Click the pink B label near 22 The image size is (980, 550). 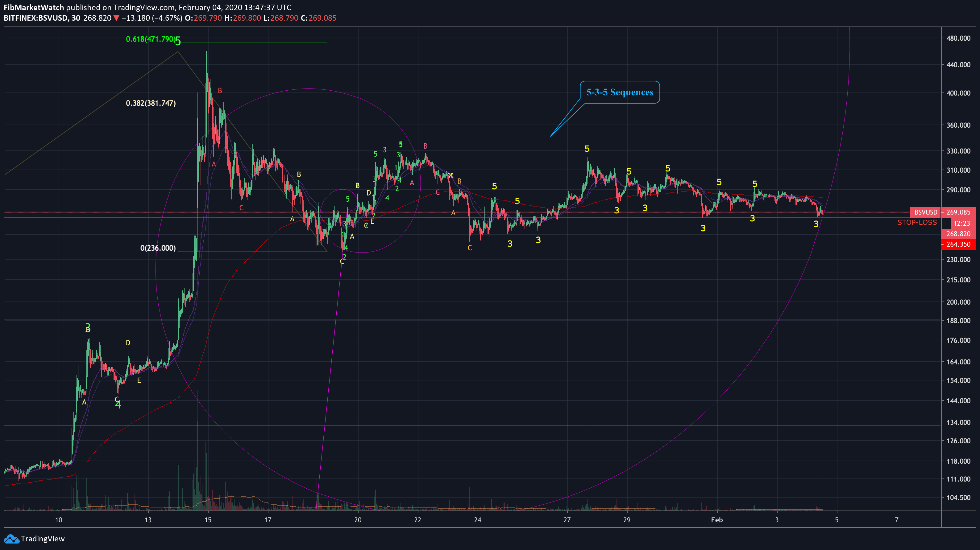(x=425, y=146)
